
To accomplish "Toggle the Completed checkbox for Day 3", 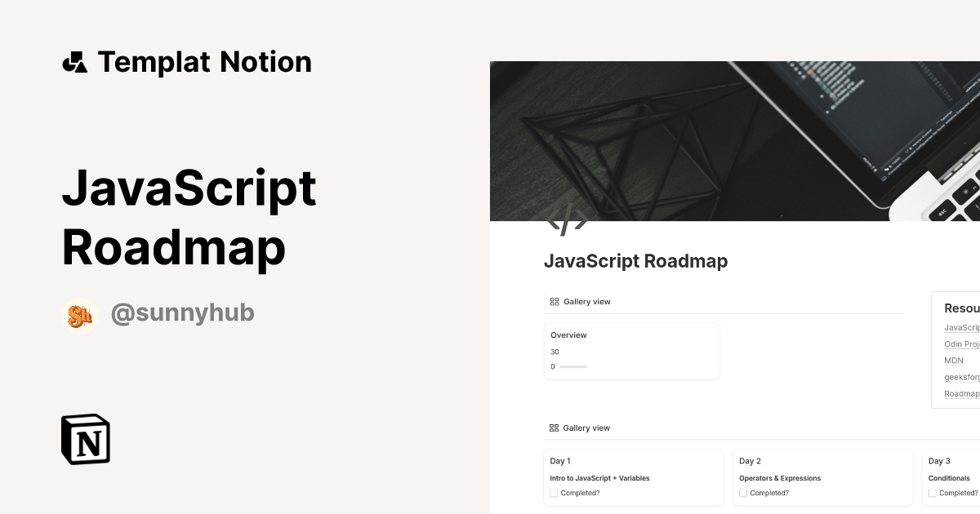I will 932,493.
